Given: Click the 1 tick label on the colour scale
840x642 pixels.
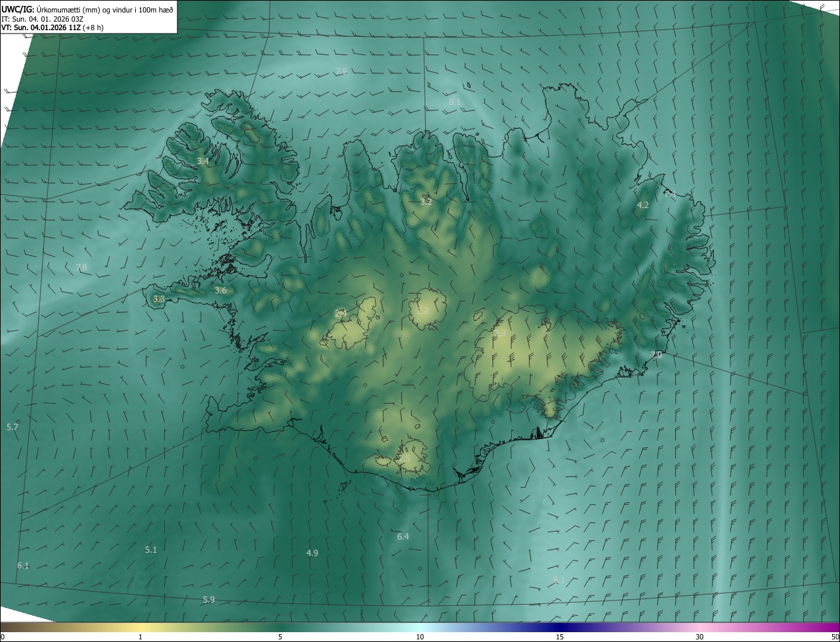Looking at the screenshot, I should (x=140, y=637).
